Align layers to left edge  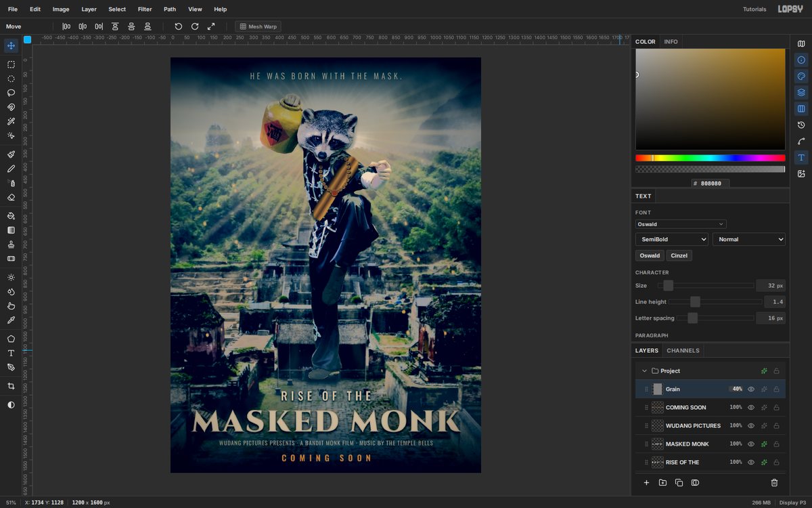point(66,26)
